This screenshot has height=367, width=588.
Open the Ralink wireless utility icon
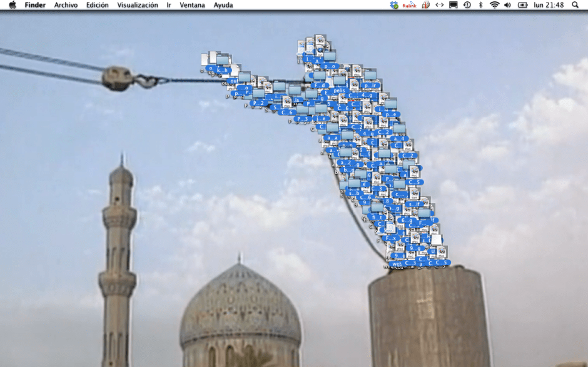409,5
